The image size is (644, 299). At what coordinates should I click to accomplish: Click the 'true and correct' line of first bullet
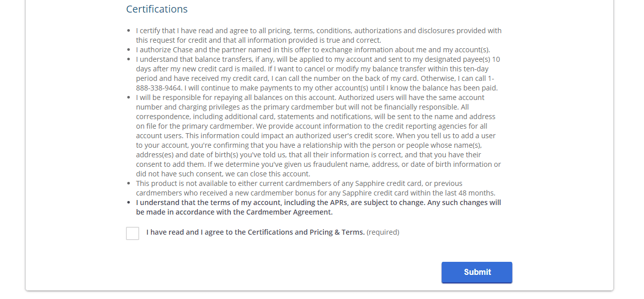pos(259,40)
